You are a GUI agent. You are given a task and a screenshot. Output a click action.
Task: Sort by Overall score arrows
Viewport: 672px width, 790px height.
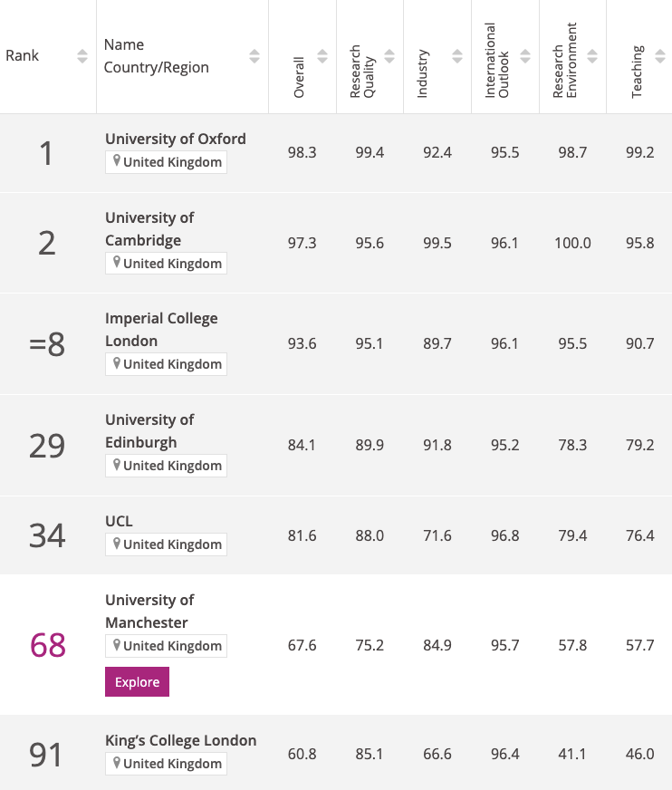coord(322,56)
